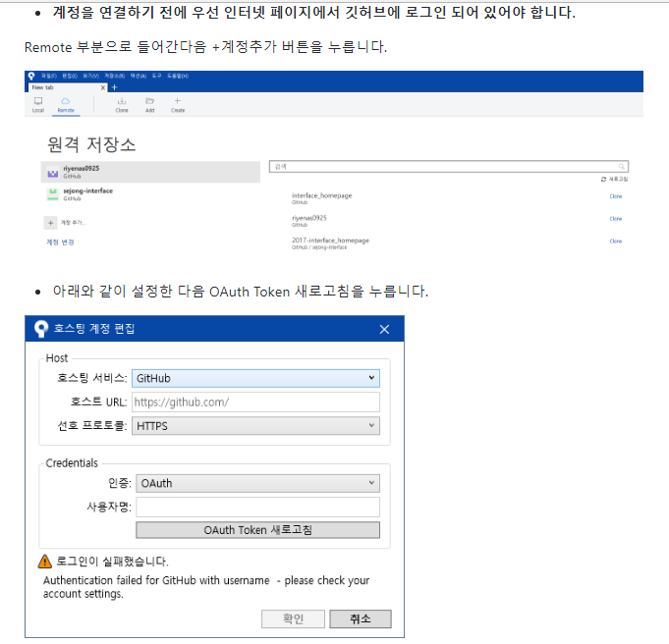Viewport: 669px width, 644px height.
Task: Select the sejong-interface account avatar
Action: [x=52, y=194]
